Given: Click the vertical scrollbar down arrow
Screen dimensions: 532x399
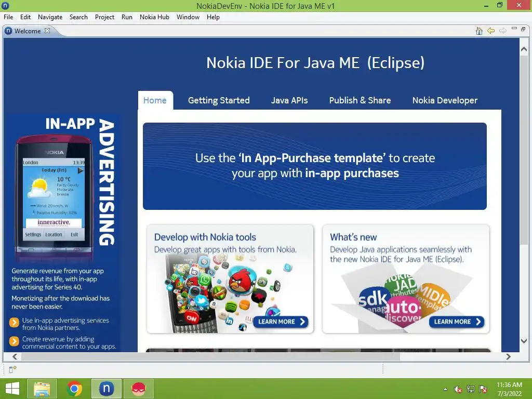Looking at the screenshot, I should coord(524,341).
